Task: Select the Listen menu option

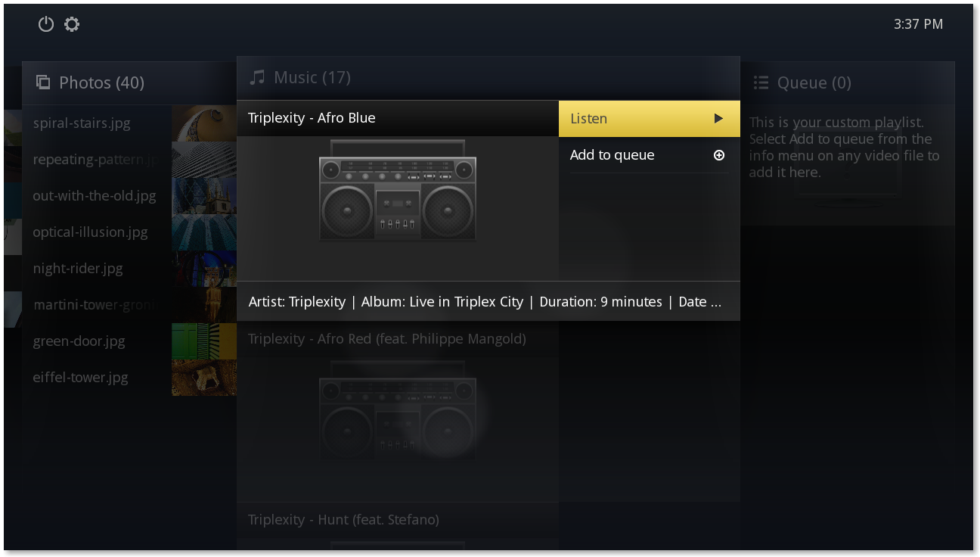Action: click(x=649, y=118)
